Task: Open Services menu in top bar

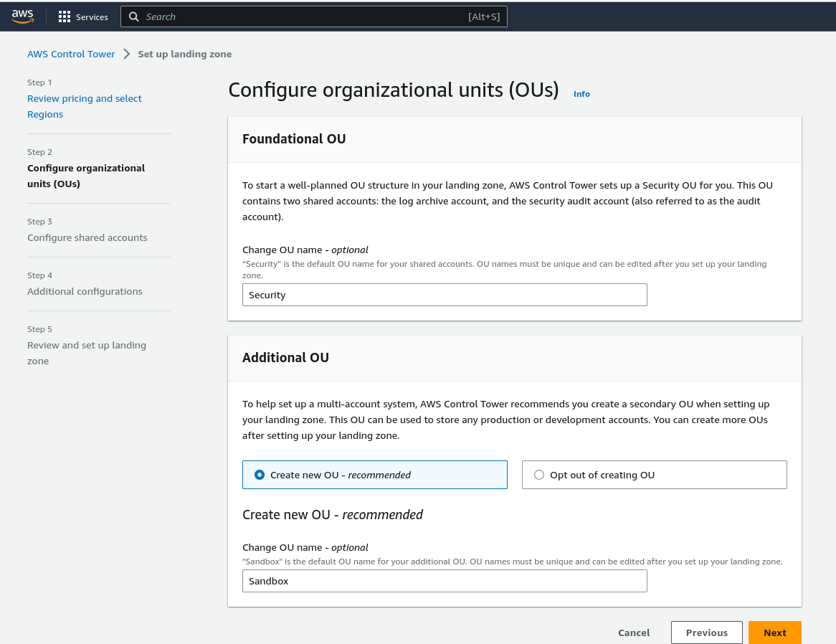Action: tap(92, 17)
